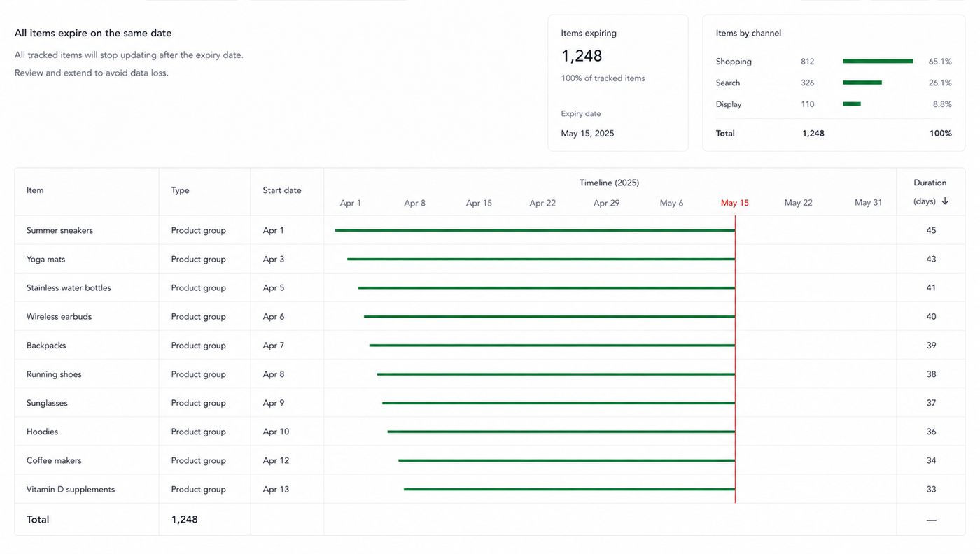Sort by Start date column header
Viewport: 980px width, 554px height.
[282, 190]
